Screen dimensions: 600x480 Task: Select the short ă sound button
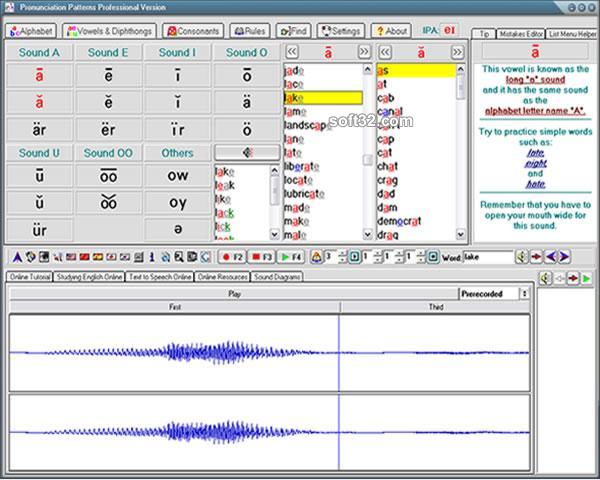39,102
